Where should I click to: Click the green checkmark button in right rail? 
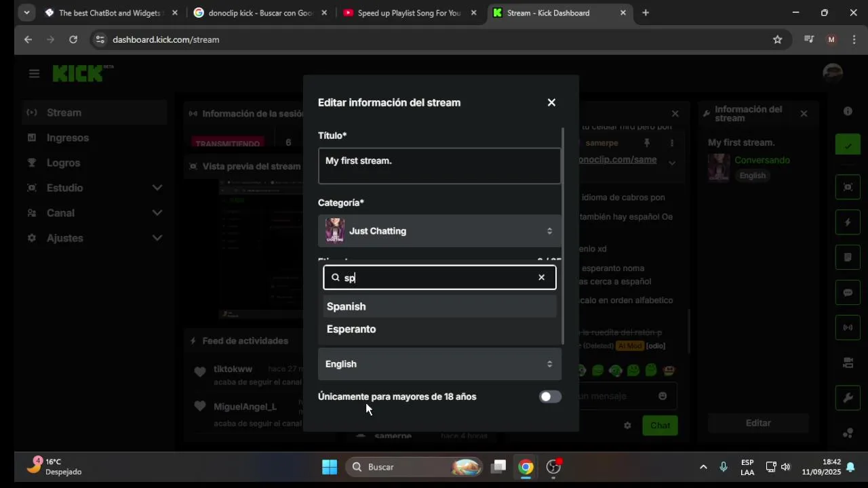click(848, 145)
